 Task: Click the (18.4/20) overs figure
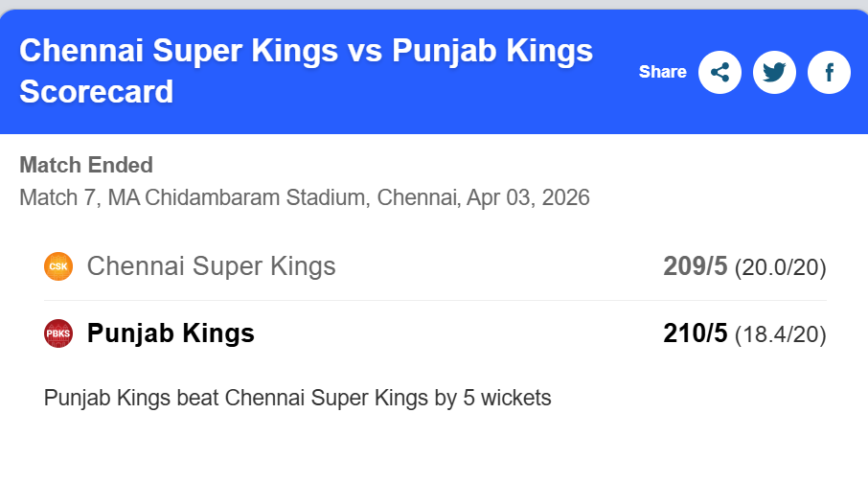click(x=780, y=334)
